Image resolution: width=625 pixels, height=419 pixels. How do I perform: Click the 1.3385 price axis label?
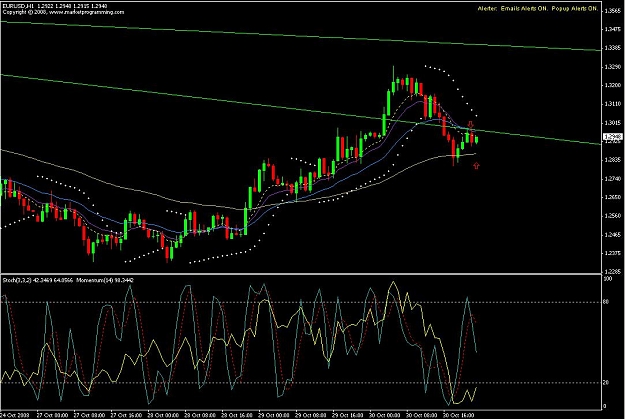pos(613,48)
